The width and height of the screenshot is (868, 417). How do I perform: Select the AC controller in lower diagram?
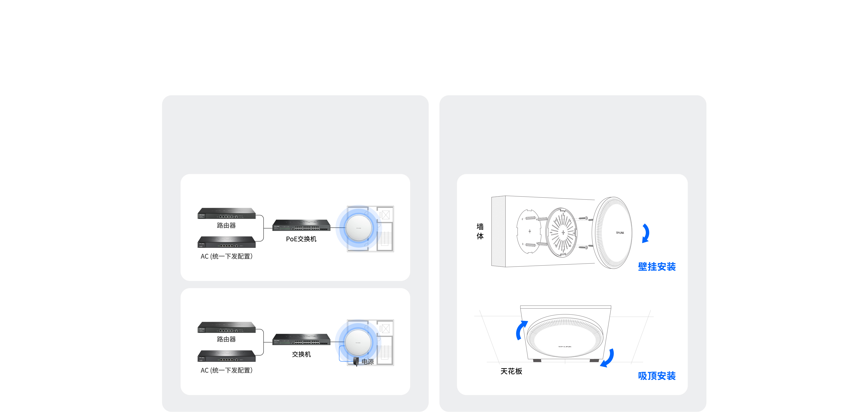point(226,356)
